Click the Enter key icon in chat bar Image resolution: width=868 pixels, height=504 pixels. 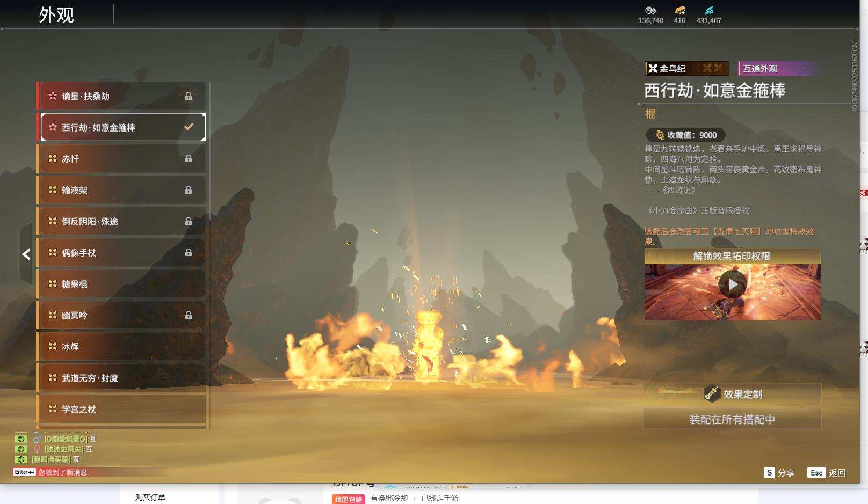coord(25,472)
